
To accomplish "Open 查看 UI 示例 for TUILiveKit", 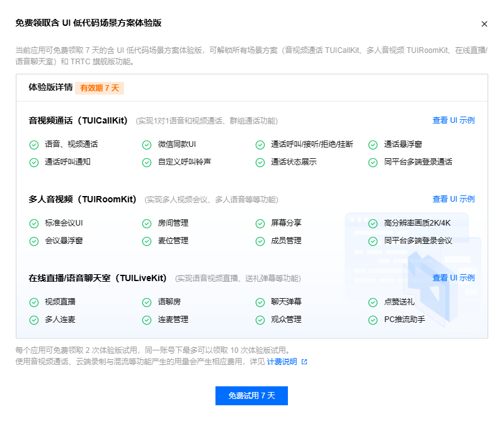I will click(x=454, y=278).
